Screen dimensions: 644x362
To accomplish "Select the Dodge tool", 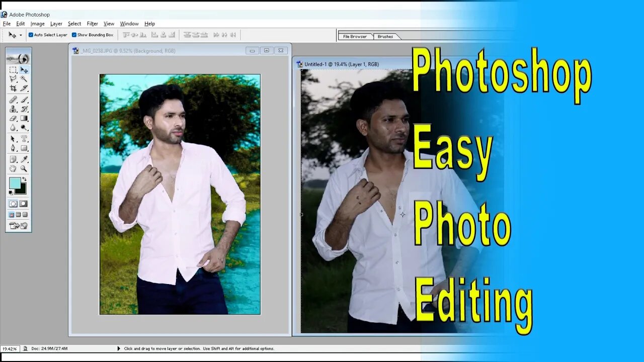I will click(24, 128).
